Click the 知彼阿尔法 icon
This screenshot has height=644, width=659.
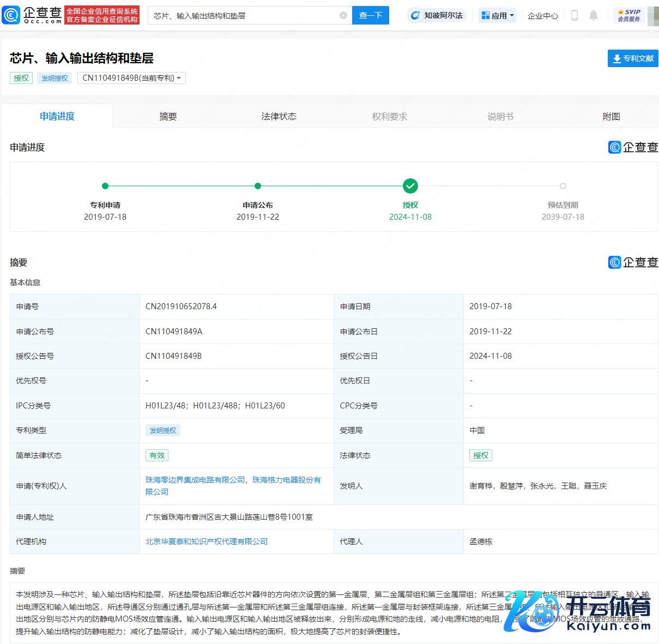(x=416, y=15)
